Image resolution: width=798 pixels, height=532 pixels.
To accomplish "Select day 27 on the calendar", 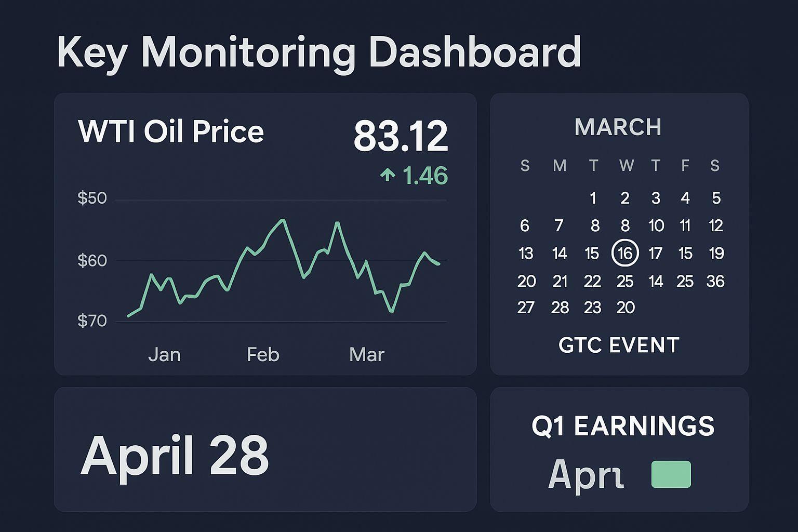I will (526, 308).
